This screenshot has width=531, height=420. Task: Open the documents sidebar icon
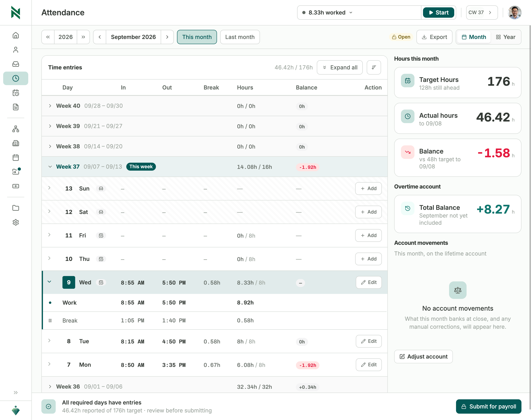point(16,107)
